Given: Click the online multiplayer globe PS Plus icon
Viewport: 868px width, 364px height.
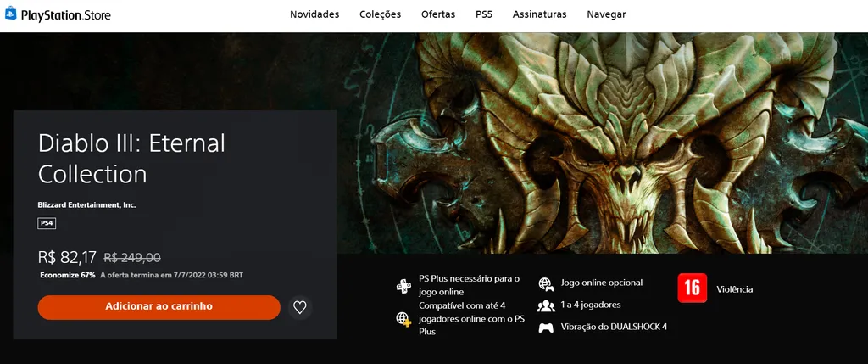Looking at the screenshot, I should pyautogui.click(x=403, y=319).
